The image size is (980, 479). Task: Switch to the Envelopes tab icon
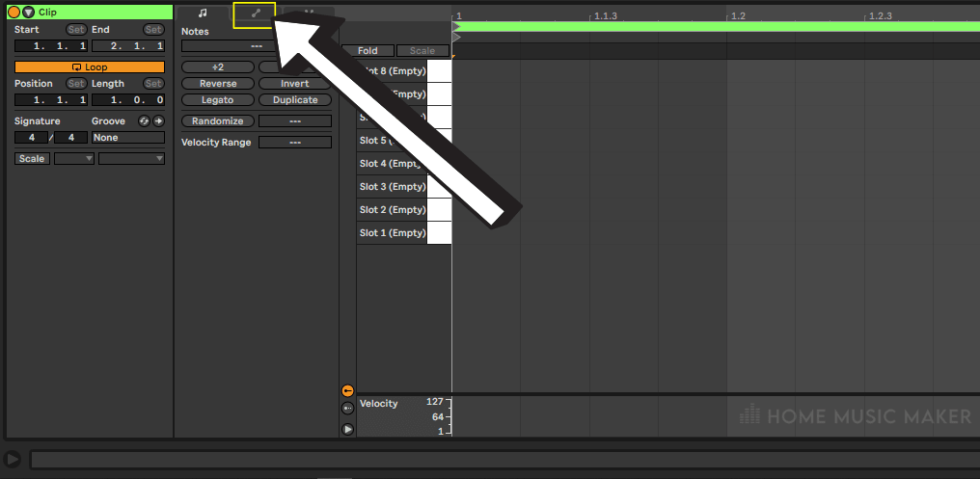pyautogui.click(x=255, y=14)
